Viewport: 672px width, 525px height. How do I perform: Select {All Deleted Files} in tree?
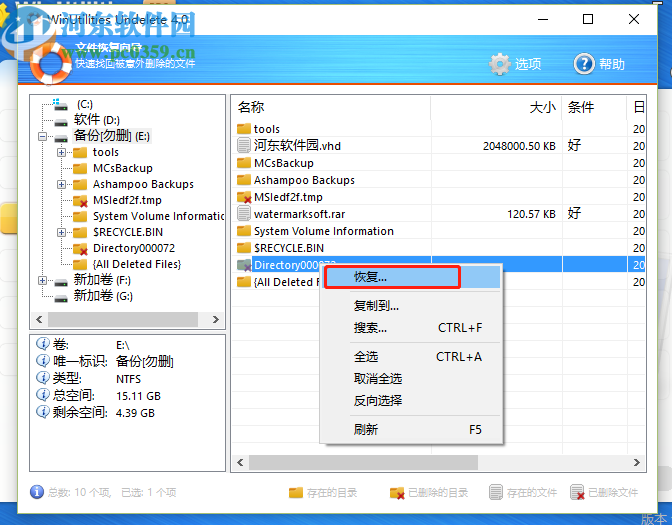(x=137, y=264)
